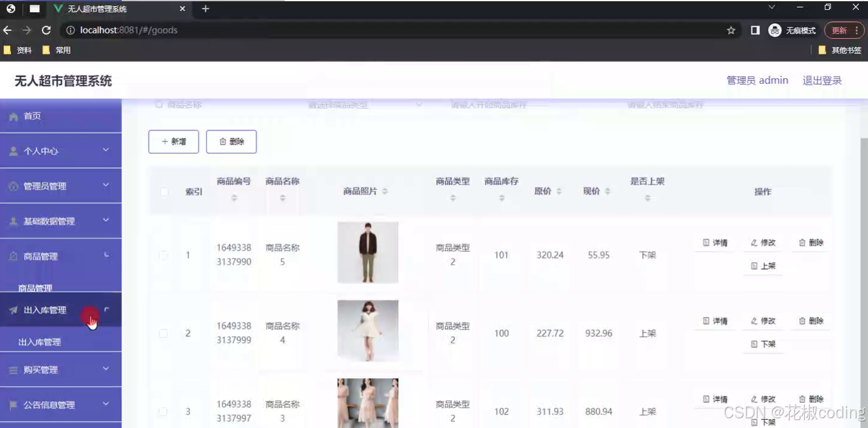Click 上架 for 商品名称5 row
The image size is (868, 428).
click(x=763, y=266)
